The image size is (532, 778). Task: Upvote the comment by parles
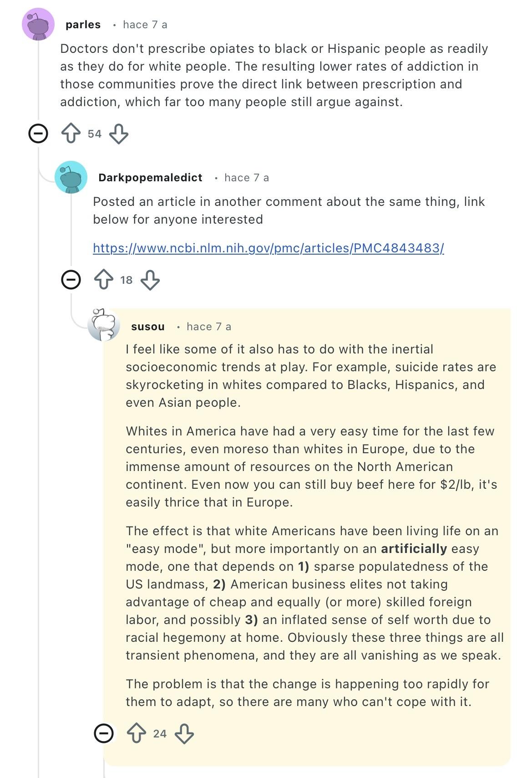coord(71,134)
